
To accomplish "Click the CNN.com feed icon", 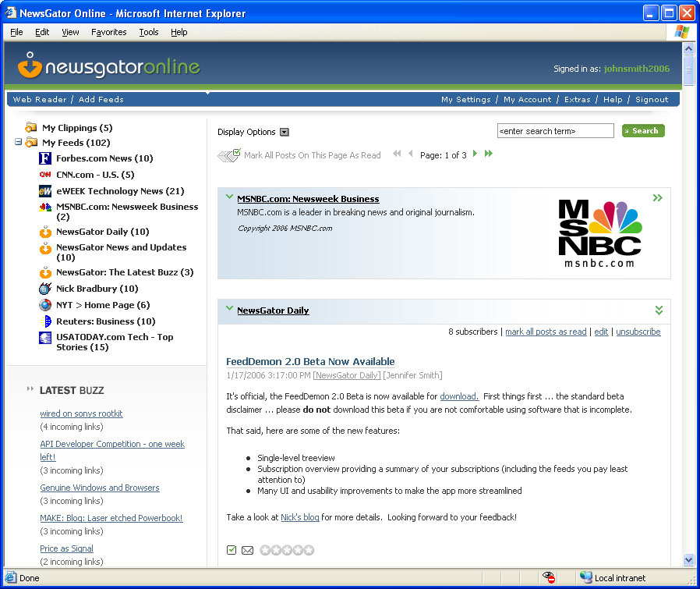I will pyautogui.click(x=45, y=174).
